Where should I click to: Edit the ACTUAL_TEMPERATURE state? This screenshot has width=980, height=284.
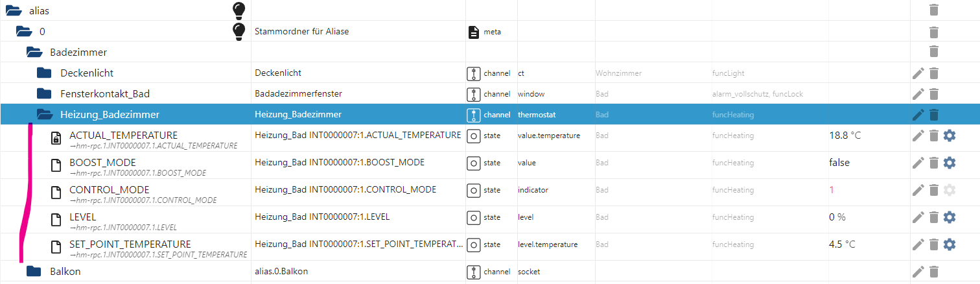[x=918, y=136]
